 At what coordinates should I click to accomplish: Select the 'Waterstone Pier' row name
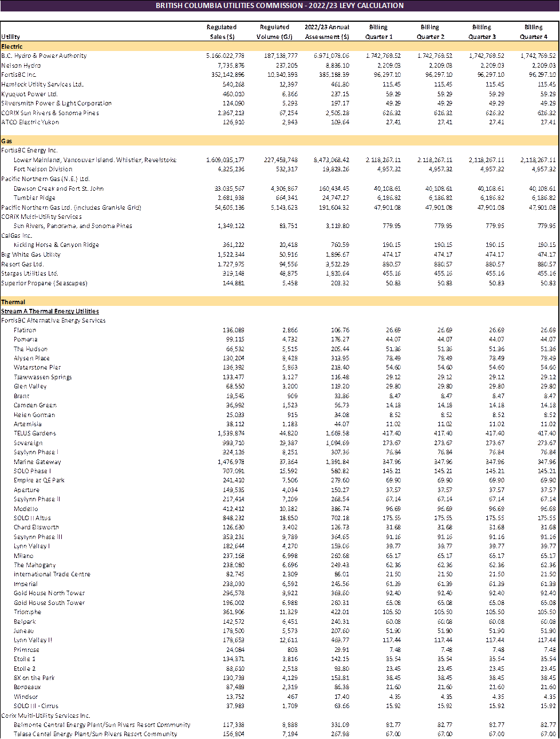37,367
